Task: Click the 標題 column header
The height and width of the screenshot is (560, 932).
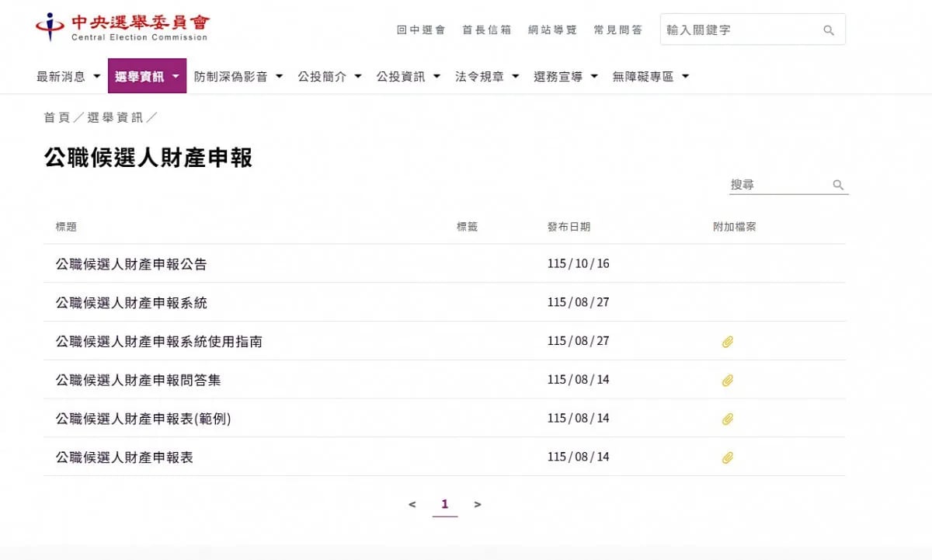Action: pyautogui.click(x=66, y=227)
